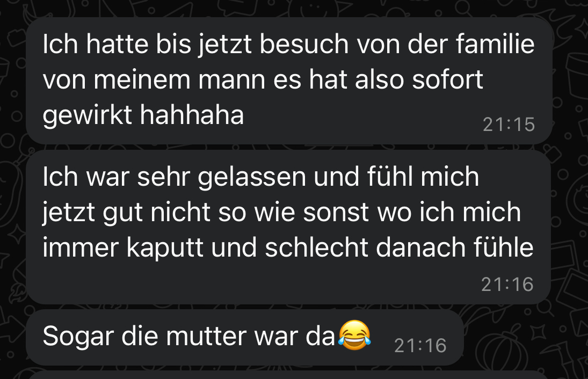The width and height of the screenshot is (588, 379).
Task: Click the word "sofort" in the first message
Action: [x=447, y=79]
